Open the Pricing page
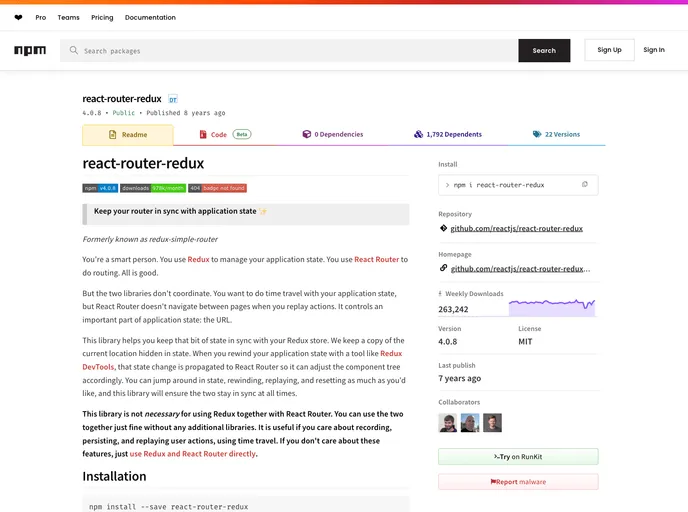The image size is (688, 512). tap(102, 18)
